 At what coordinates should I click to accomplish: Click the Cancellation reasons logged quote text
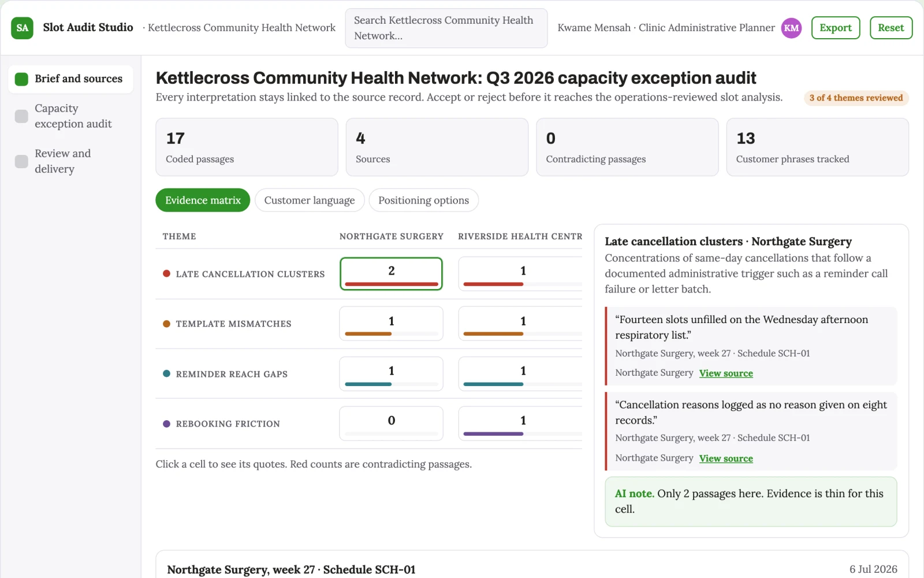coord(751,412)
